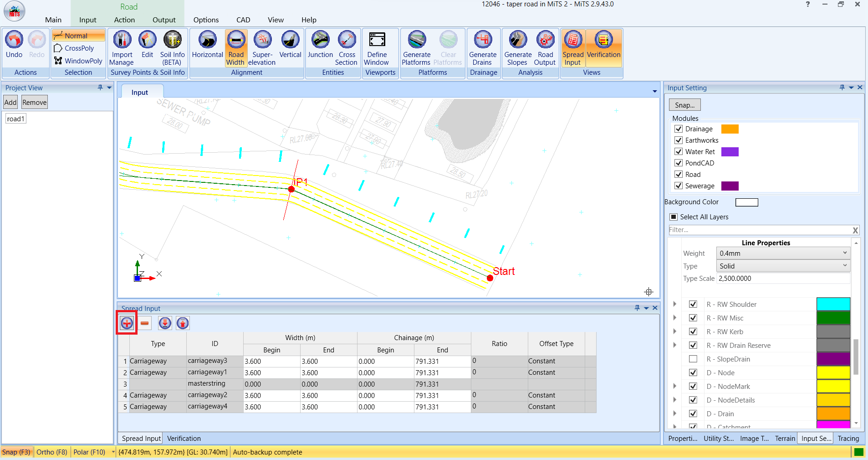Add a new row in Spread Input

(126, 323)
